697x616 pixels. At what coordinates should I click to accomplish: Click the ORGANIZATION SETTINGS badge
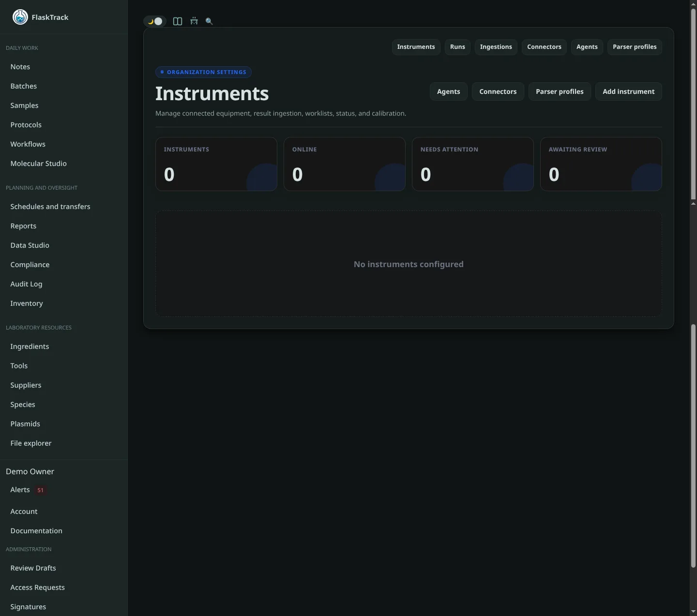[203, 72]
